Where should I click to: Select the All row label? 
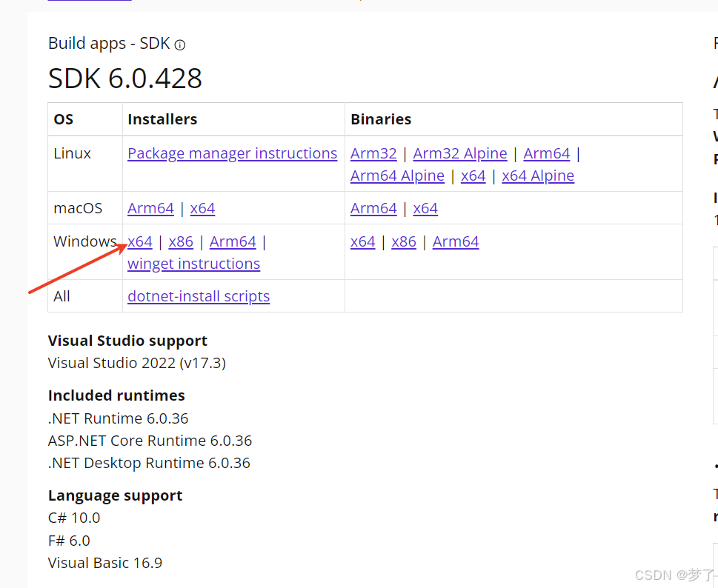[62, 296]
